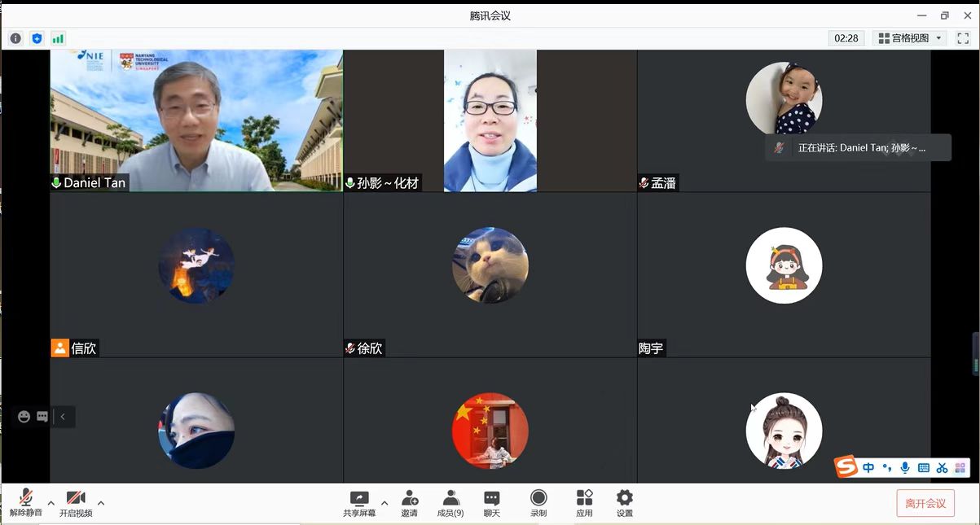Enter fullscreen mode via top-right icon
This screenshot has width=980, height=525.
[963, 38]
